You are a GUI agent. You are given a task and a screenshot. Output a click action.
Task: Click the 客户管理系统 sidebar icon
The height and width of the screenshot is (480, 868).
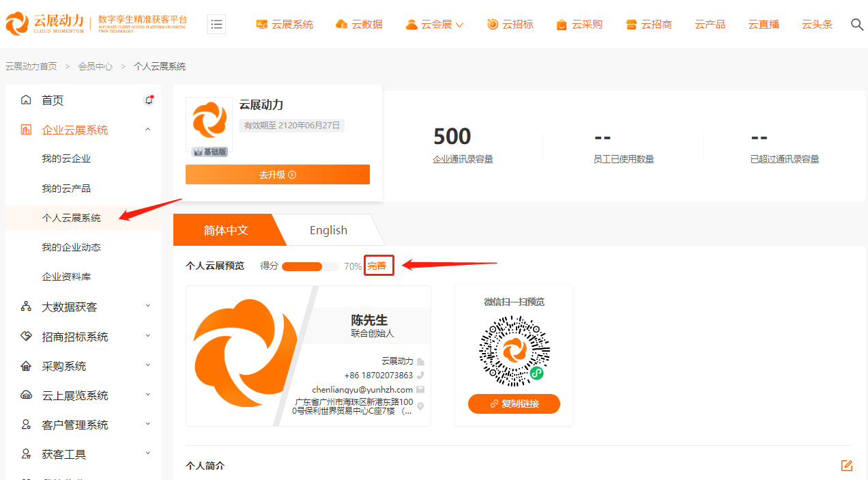coord(26,425)
